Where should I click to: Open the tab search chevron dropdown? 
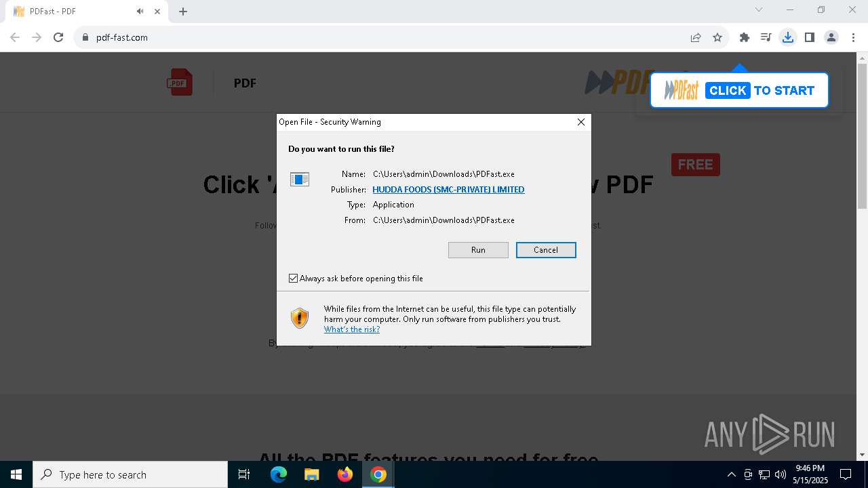click(x=759, y=10)
